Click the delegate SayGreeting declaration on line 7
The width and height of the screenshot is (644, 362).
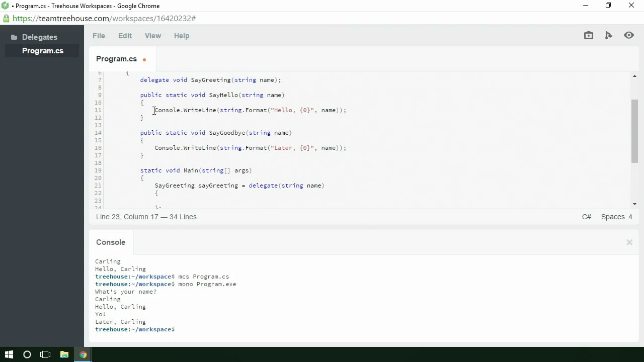pyautogui.click(x=210, y=80)
